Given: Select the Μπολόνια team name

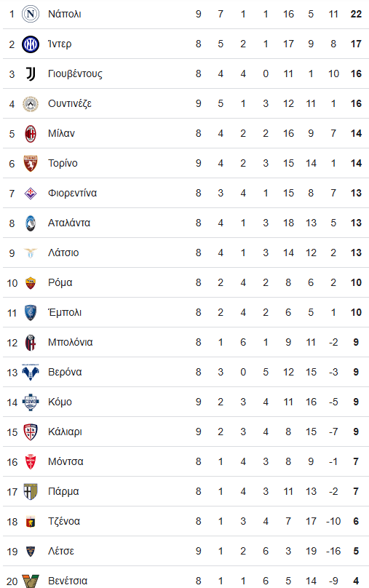Looking at the screenshot, I should (x=70, y=342).
